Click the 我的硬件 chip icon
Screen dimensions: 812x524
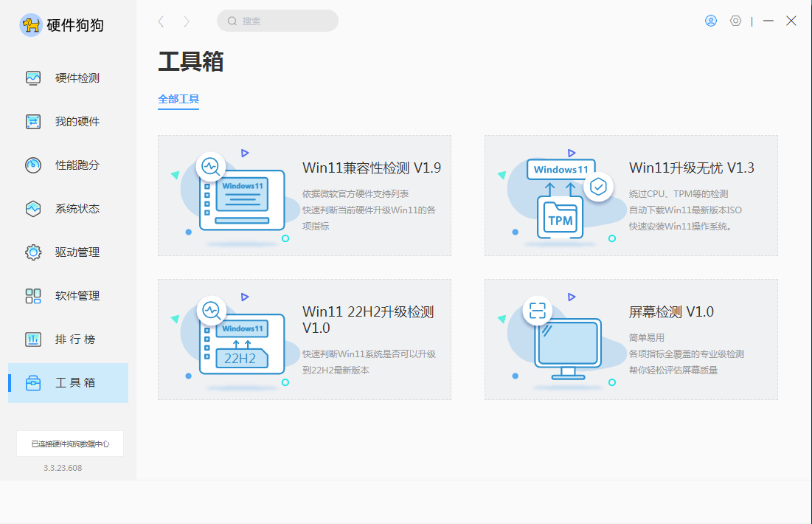click(x=33, y=122)
